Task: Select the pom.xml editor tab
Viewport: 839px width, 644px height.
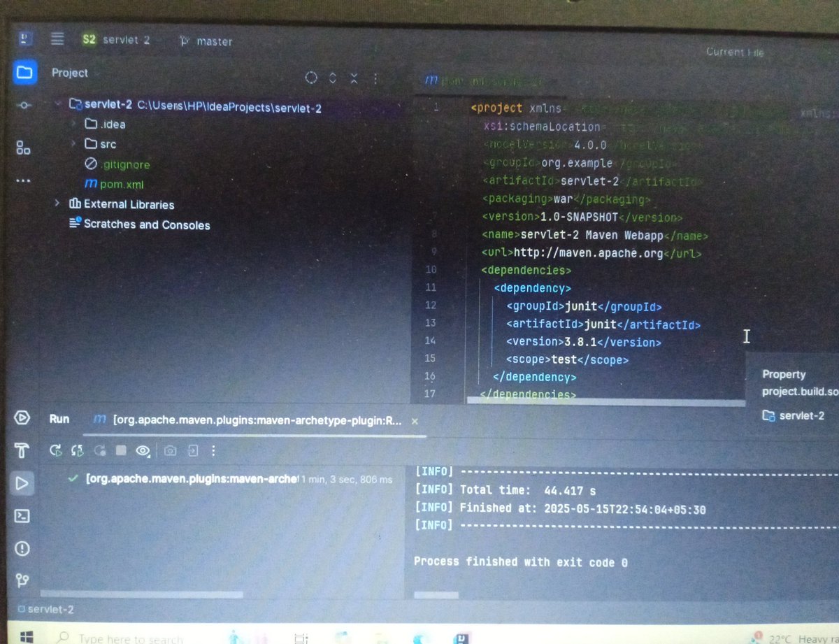Action: (482, 81)
